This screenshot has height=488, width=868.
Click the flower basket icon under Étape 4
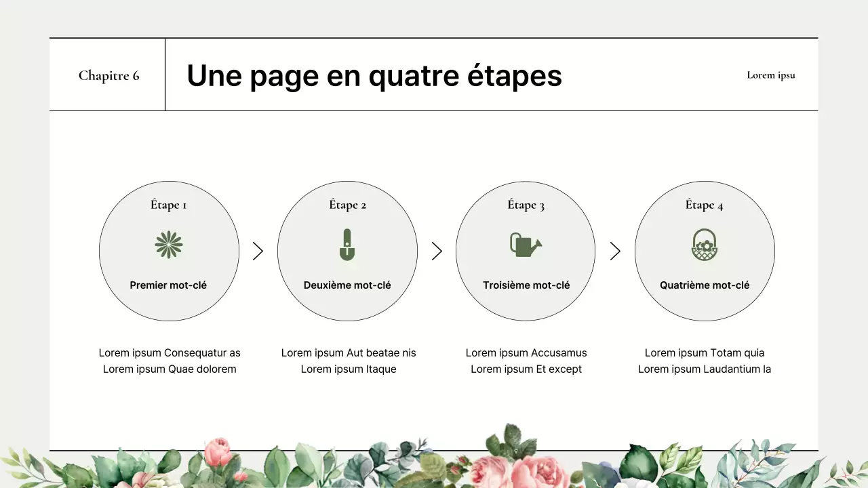tap(705, 245)
